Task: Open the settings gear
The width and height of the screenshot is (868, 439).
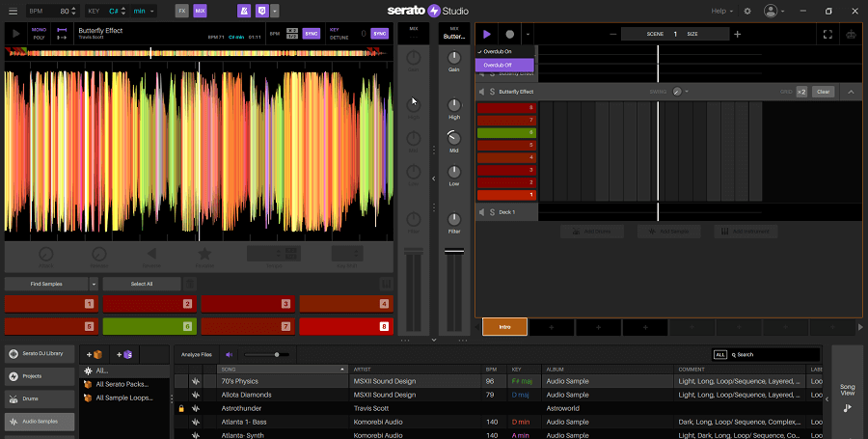Action: [x=747, y=11]
